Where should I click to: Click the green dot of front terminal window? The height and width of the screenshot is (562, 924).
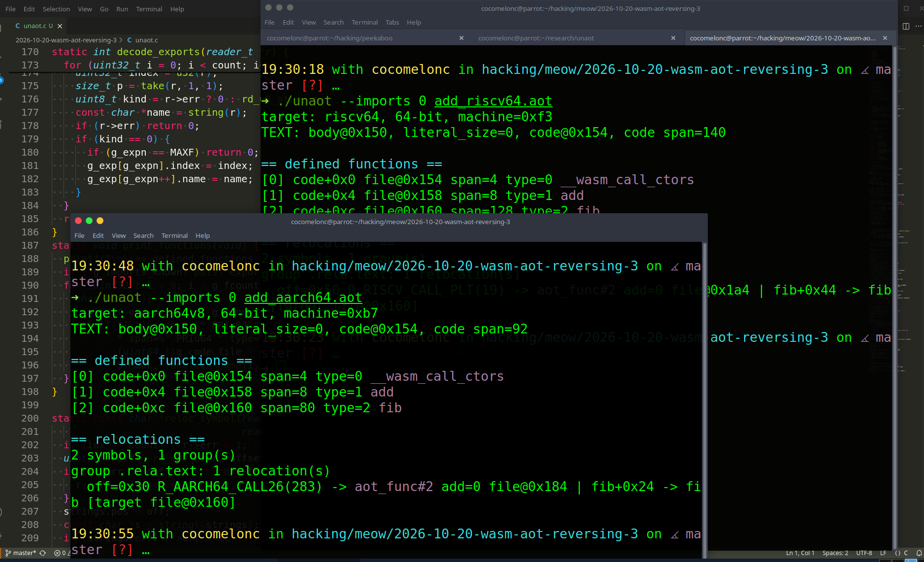coord(89,221)
